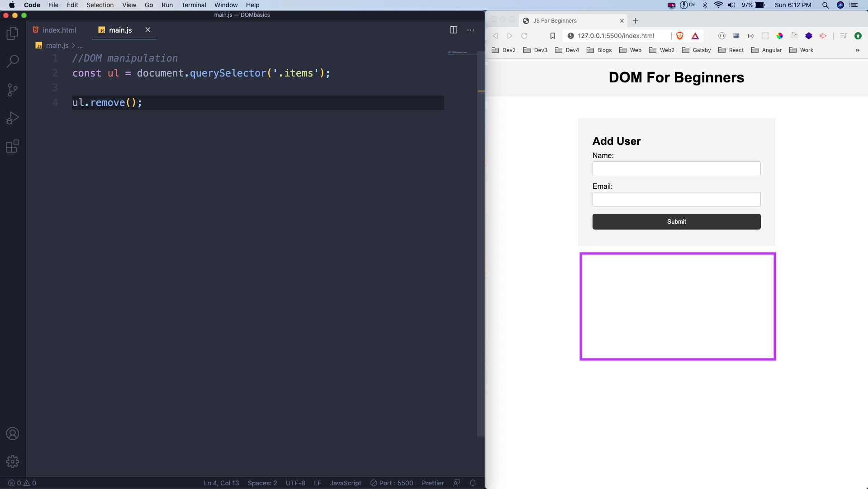Open Notification Center icon in menu bar

pyautogui.click(x=854, y=5)
